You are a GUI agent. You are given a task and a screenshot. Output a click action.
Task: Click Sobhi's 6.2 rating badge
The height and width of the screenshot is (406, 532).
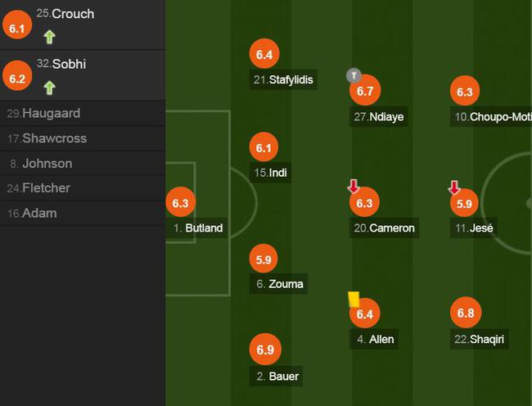(16, 79)
